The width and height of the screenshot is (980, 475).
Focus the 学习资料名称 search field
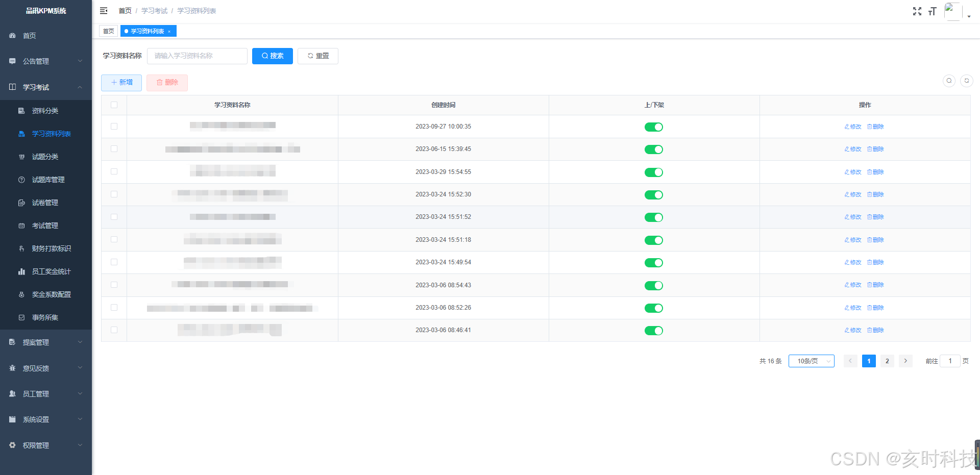(x=197, y=56)
